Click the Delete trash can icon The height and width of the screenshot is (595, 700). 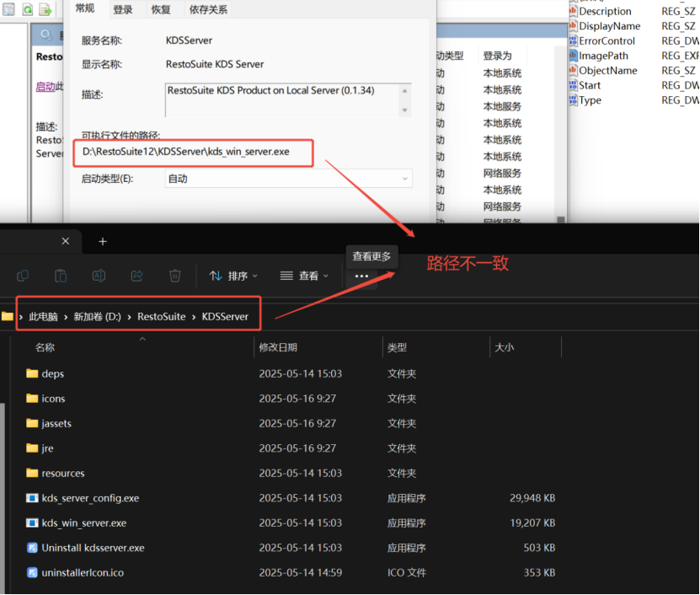tap(174, 276)
